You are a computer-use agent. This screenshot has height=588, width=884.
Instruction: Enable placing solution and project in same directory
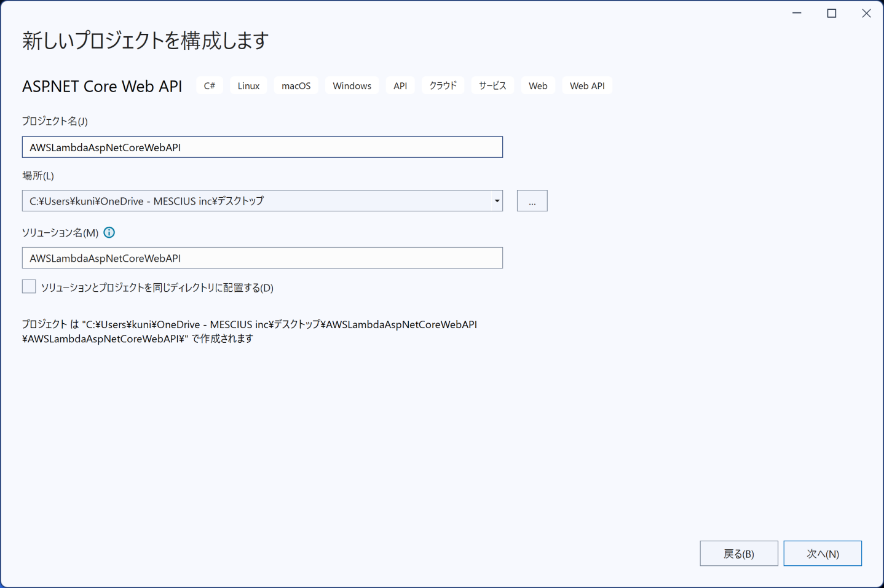tap(29, 286)
